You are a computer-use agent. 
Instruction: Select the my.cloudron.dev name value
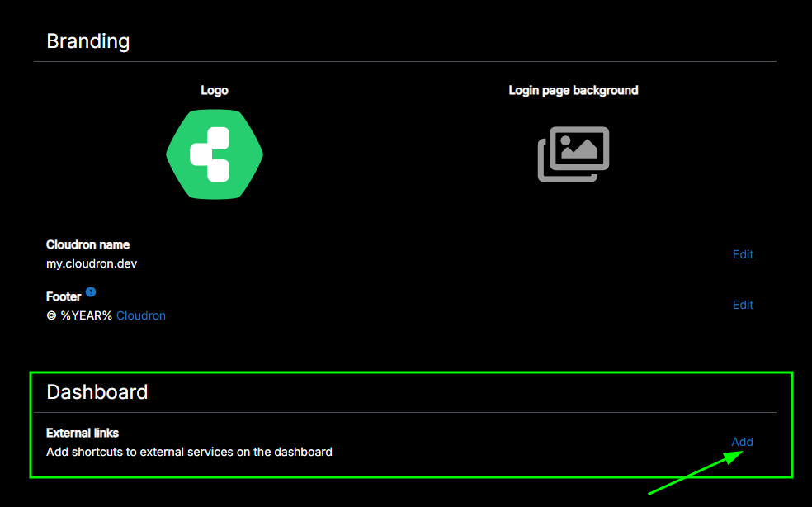[x=92, y=264]
